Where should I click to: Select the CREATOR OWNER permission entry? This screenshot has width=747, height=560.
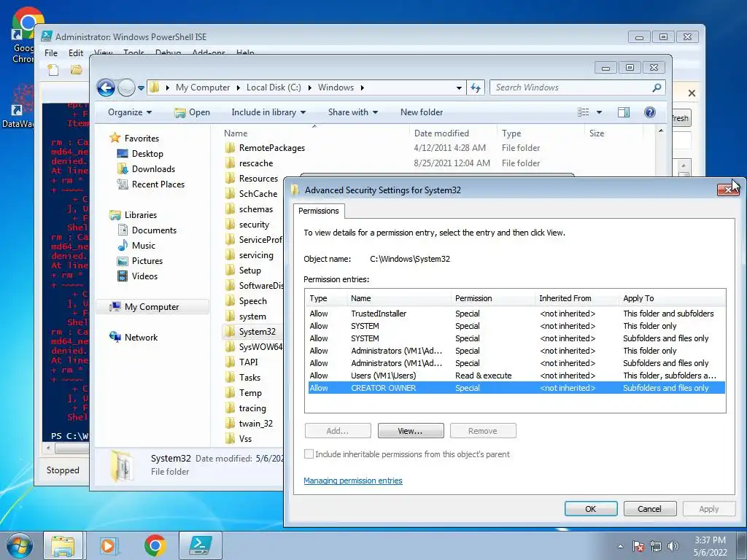click(516, 388)
